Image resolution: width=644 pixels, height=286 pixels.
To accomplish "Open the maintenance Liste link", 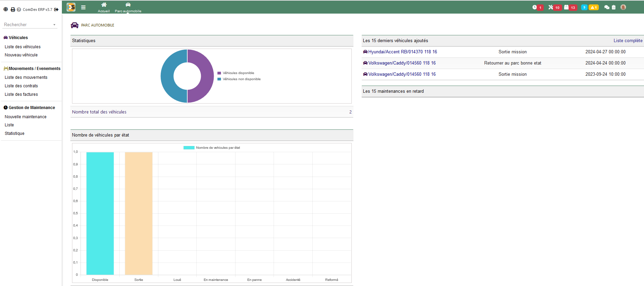I will tap(9, 125).
